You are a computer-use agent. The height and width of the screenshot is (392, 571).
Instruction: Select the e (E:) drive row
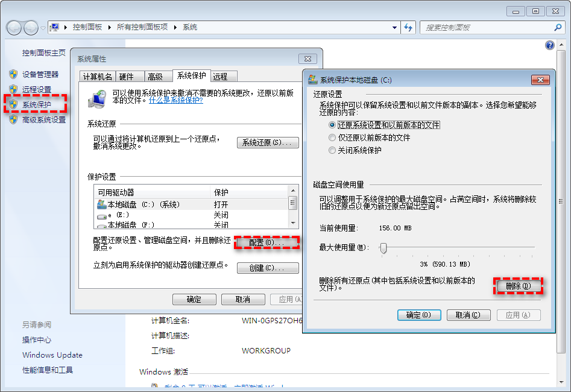click(x=192, y=215)
